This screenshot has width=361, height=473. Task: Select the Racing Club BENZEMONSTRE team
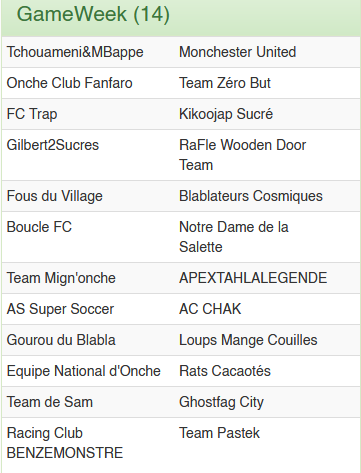(x=65, y=443)
